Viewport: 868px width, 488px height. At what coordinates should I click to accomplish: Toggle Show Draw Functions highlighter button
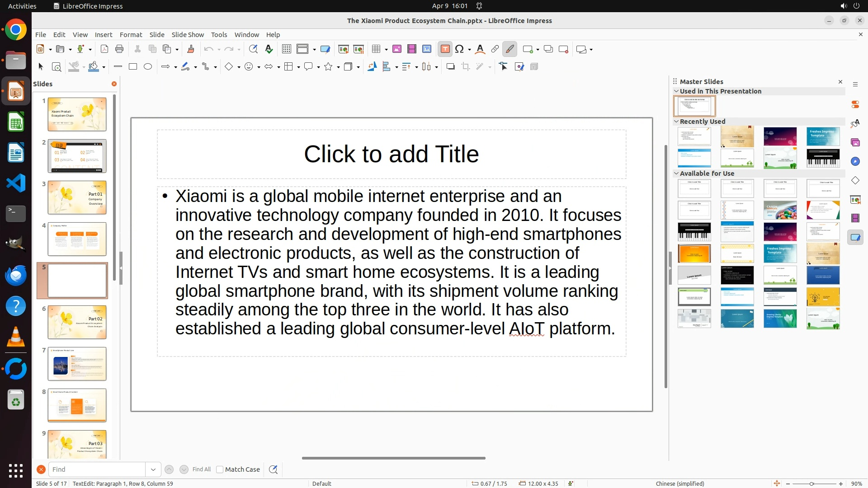click(x=509, y=49)
